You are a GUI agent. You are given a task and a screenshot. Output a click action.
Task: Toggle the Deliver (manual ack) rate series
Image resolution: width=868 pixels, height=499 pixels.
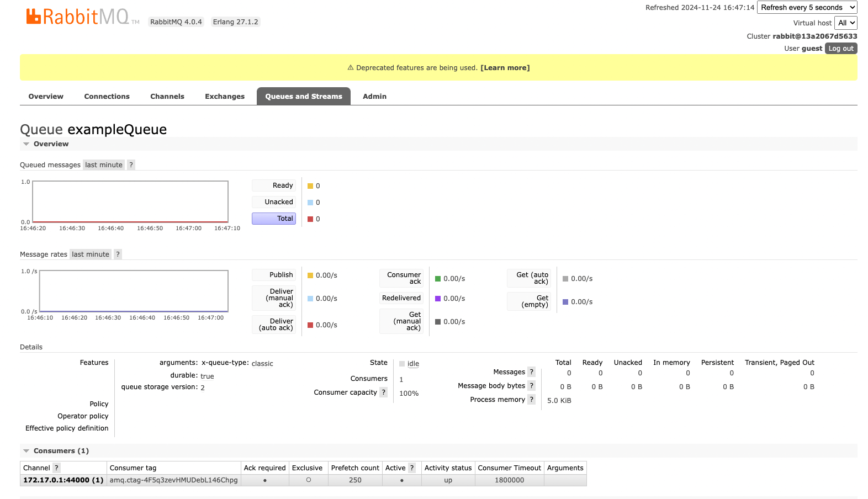(274, 298)
